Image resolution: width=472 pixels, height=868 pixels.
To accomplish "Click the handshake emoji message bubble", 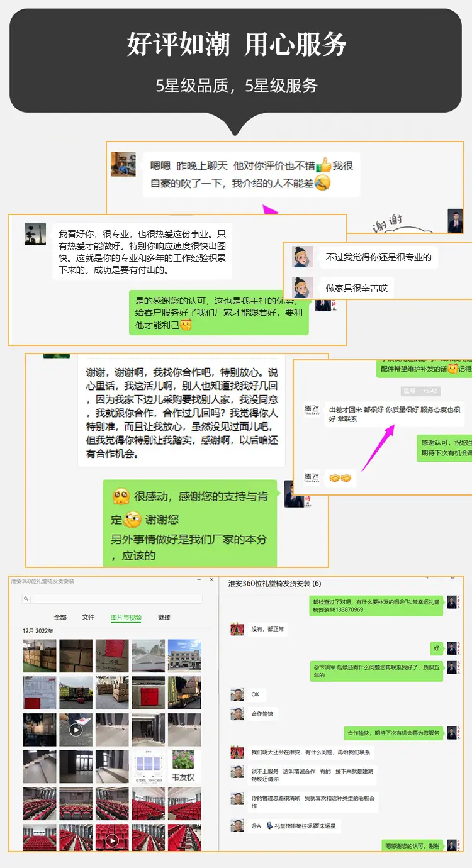I will [x=340, y=478].
